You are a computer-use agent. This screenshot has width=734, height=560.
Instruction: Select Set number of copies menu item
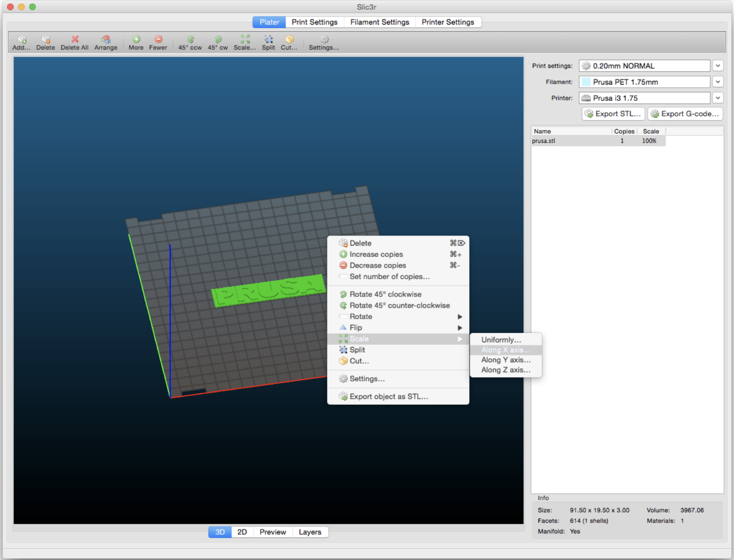click(x=398, y=277)
